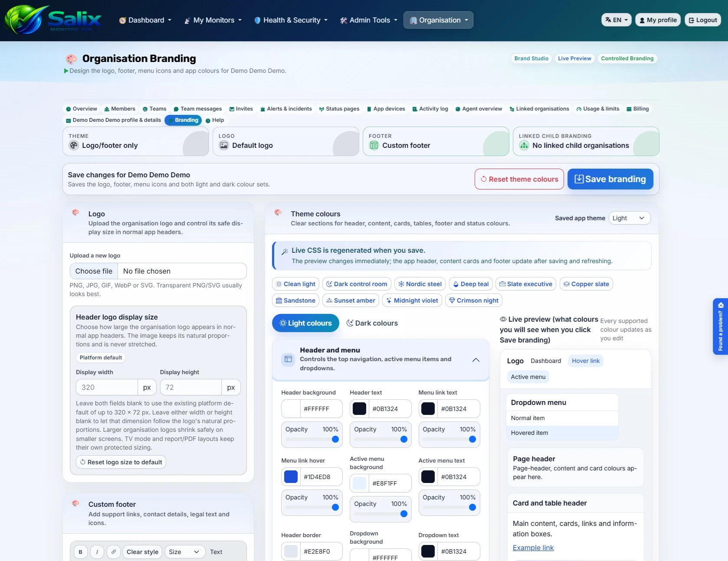The height and width of the screenshot is (561, 728).
Task: Click the insert link icon in footer editor
Action: pyautogui.click(x=113, y=552)
